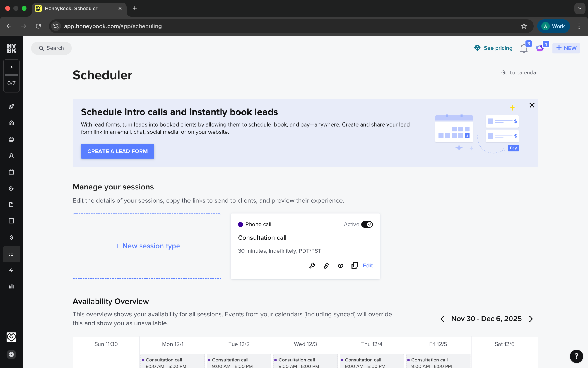Copy the Consultation call session link icon
The width and height of the screenshot is (588, 368).
[x=326, y=266]
